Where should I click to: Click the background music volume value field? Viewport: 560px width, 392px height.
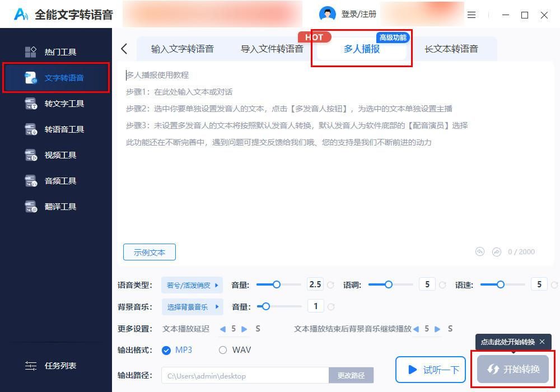pos(315,306)
